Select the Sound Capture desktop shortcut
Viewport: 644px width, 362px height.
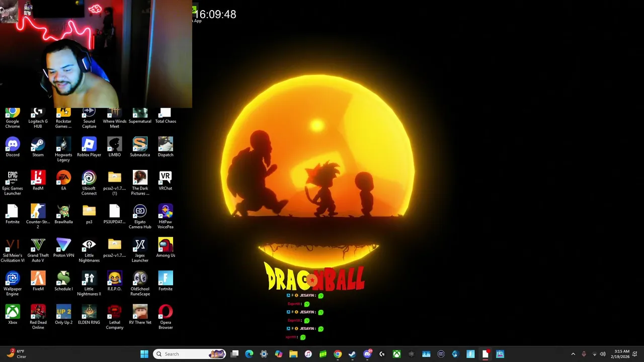pos(89,118)
